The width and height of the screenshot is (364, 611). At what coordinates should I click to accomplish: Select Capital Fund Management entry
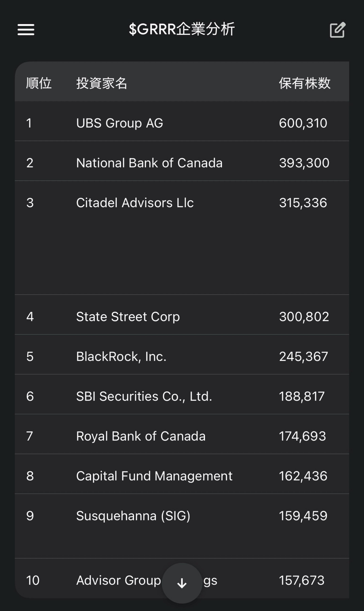click(x=154, y=476)
